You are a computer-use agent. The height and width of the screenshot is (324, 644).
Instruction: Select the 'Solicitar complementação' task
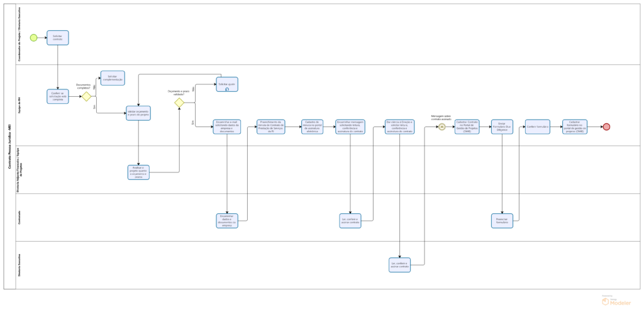(113, 77)
